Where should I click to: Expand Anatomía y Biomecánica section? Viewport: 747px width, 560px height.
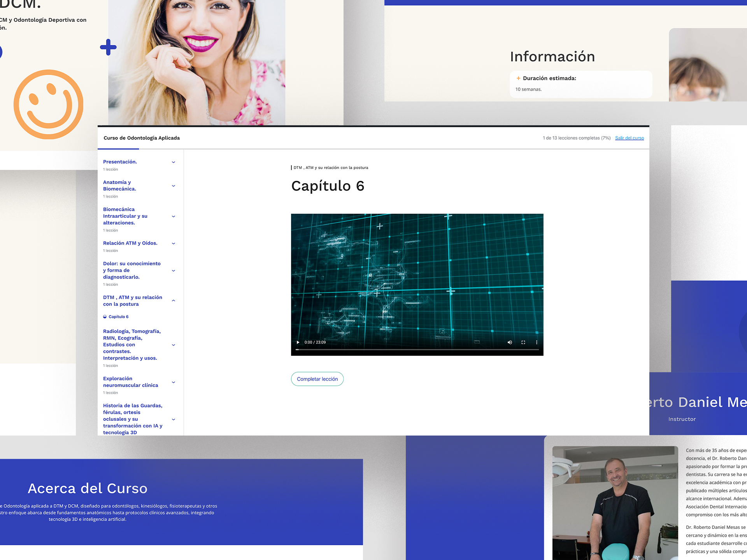click(x=174, y=186)
